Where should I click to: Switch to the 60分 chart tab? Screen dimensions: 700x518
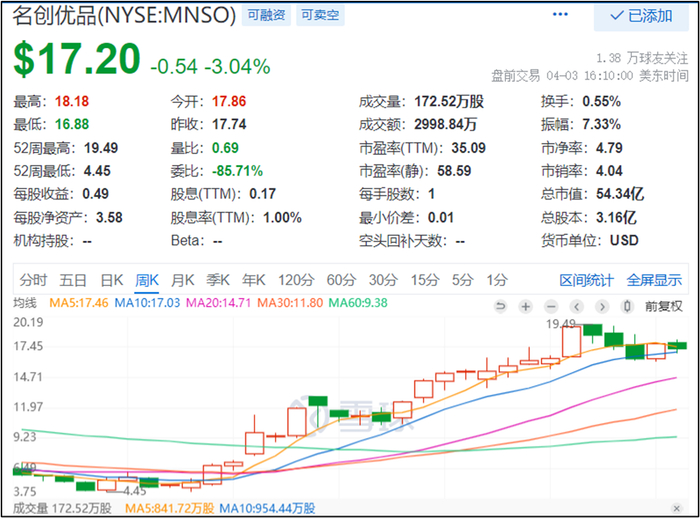coord(341,280)
